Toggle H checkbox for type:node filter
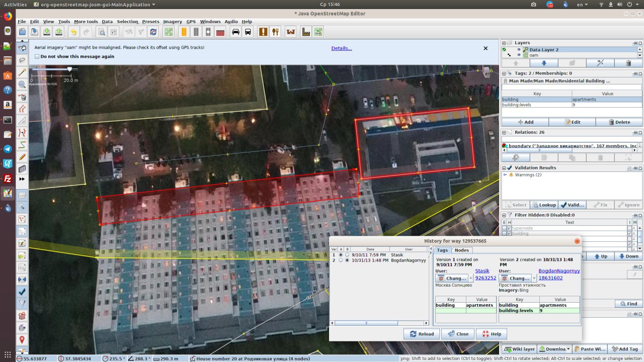Viewport: 644px width, 362px height. click(509, 228)
